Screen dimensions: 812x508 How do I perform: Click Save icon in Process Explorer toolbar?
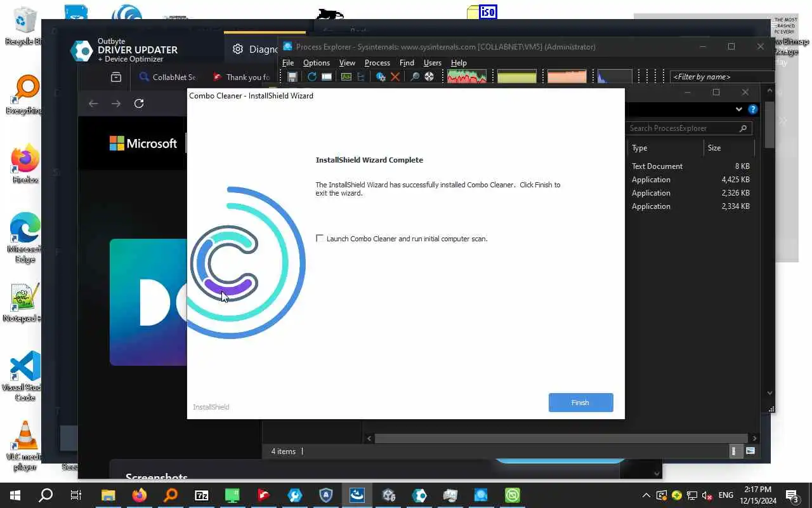[292, 77]
